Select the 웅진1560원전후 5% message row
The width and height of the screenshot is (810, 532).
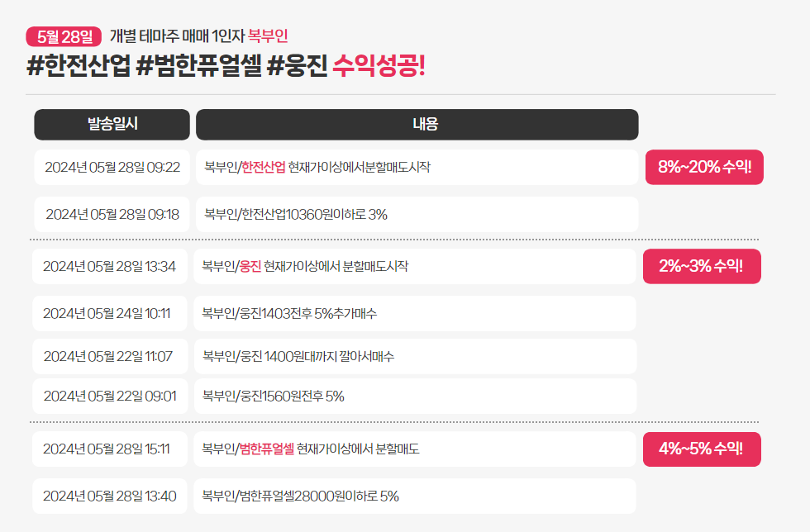pyautogui.click(x=415, y=397)
